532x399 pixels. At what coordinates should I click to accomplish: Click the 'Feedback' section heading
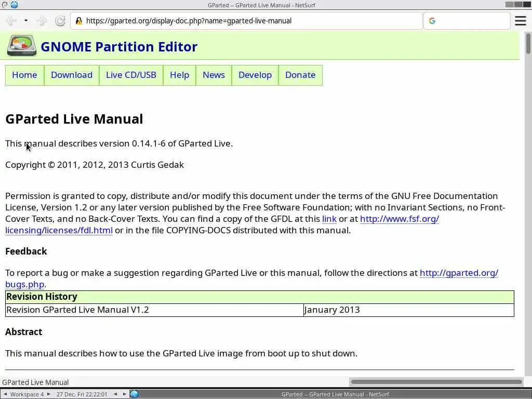click(x=26, y=251)
